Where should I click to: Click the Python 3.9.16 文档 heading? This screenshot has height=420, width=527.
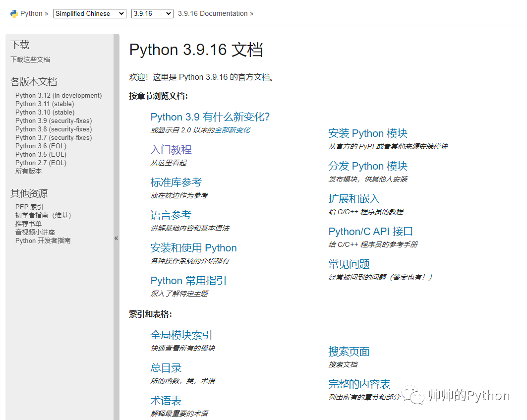point(196,50)
